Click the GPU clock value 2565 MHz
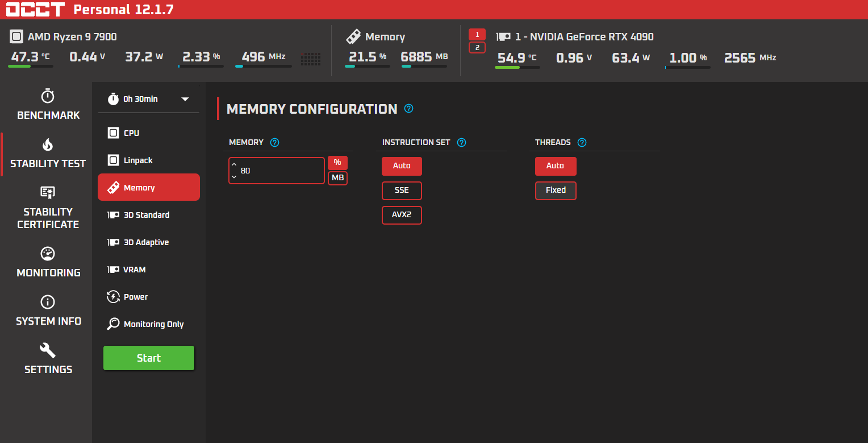 coord(750,58)
